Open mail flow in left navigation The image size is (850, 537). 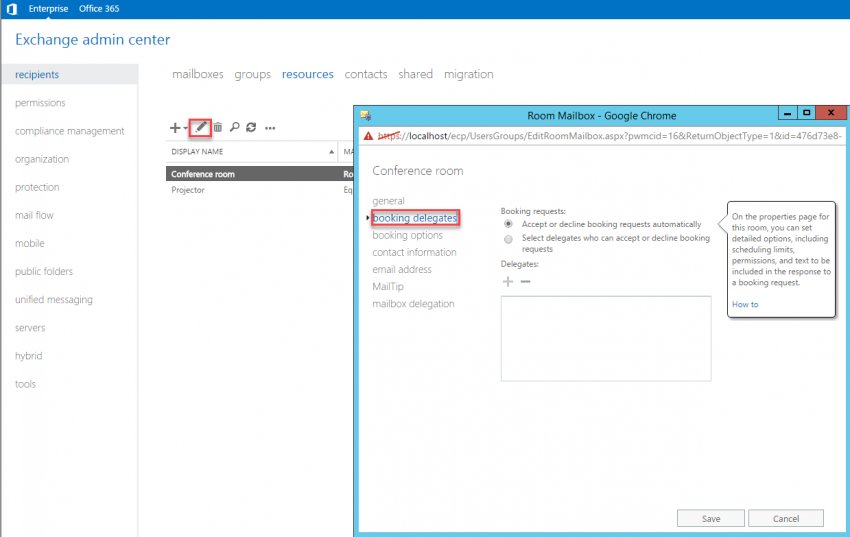[34, 215]
